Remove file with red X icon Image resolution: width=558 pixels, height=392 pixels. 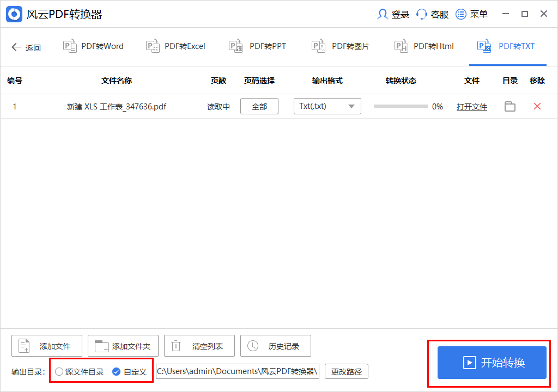tap(537, 107)
